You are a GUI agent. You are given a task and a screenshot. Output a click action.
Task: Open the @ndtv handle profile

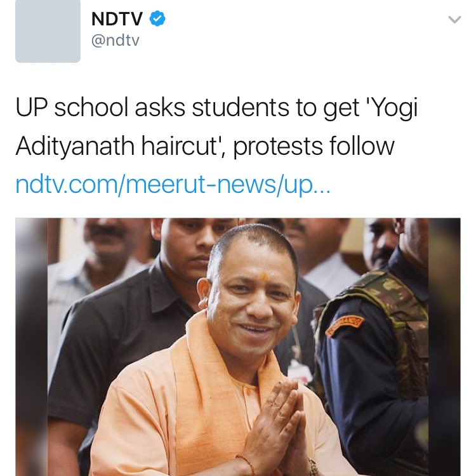pyautogui.click(x=116, y=41)
